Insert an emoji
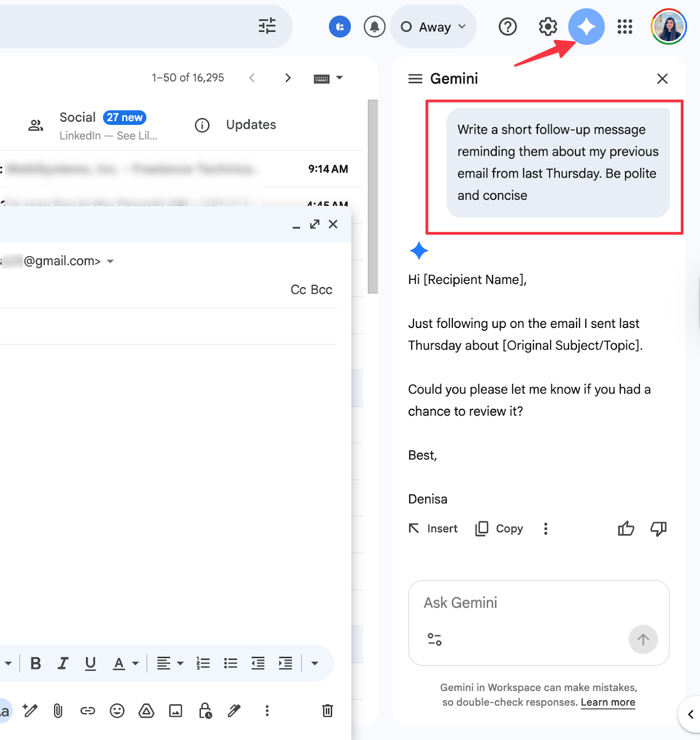Image resolution: width=700 pixels, height=740 pixels. pos(117,710)
